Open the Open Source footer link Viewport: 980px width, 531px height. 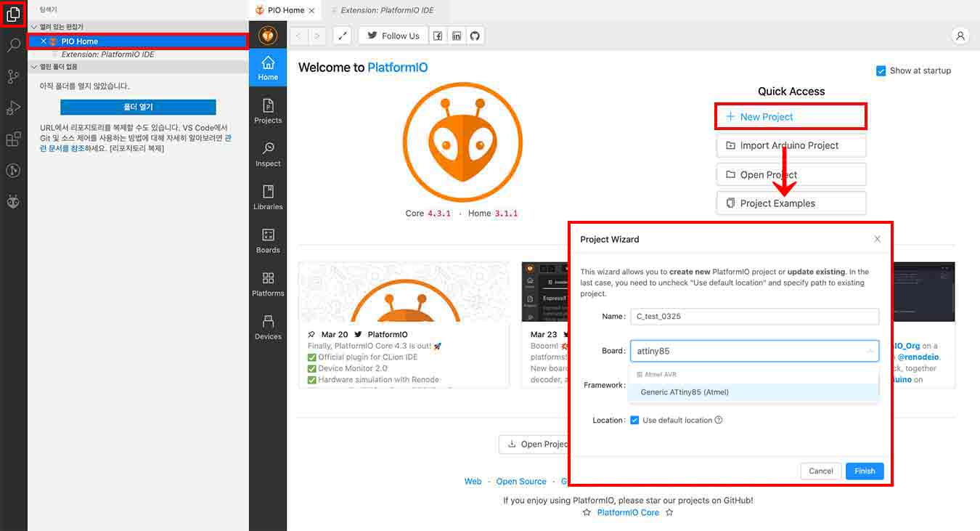coord(521,482)
